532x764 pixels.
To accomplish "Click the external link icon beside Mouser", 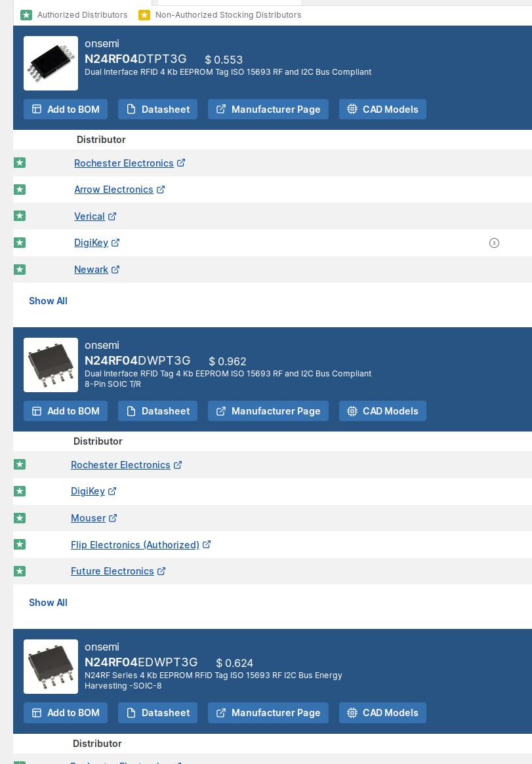I will [x=112, y=518].
